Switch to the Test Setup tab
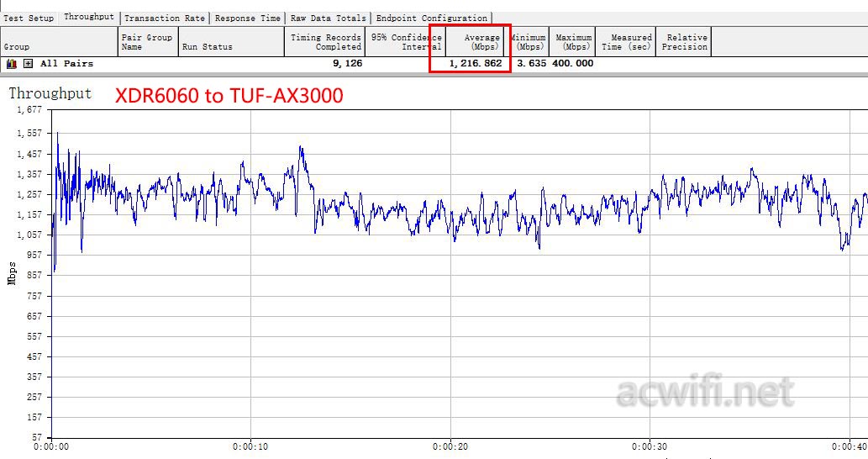This screenshot has width=868, height=459. click(x=29, y=18)
